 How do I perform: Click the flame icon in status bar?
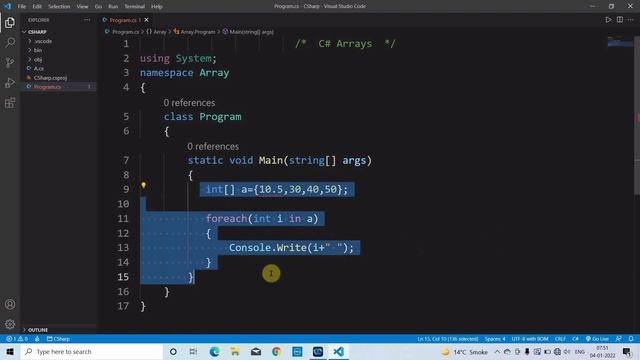37,339
